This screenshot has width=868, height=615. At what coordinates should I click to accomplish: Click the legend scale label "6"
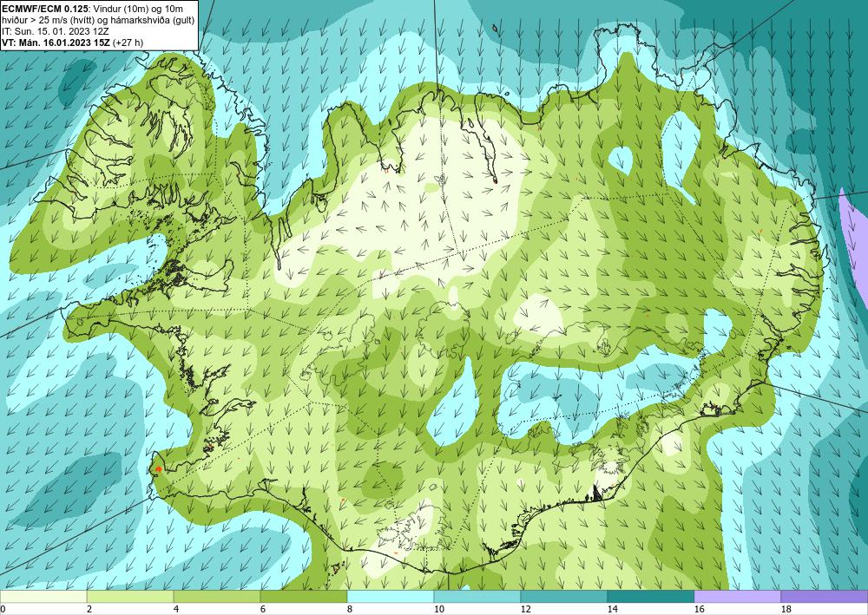(263, 610)
